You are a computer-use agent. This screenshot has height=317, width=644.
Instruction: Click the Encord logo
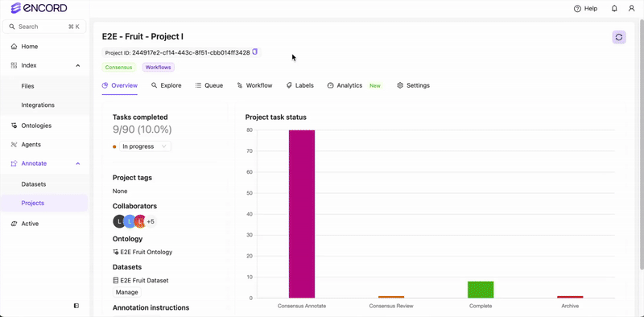click(39, 8)
